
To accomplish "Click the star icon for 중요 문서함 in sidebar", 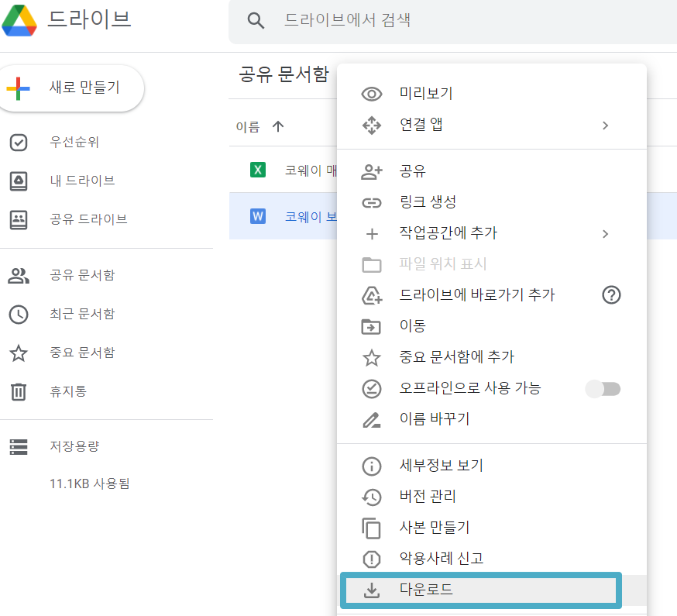I will 19,353.
